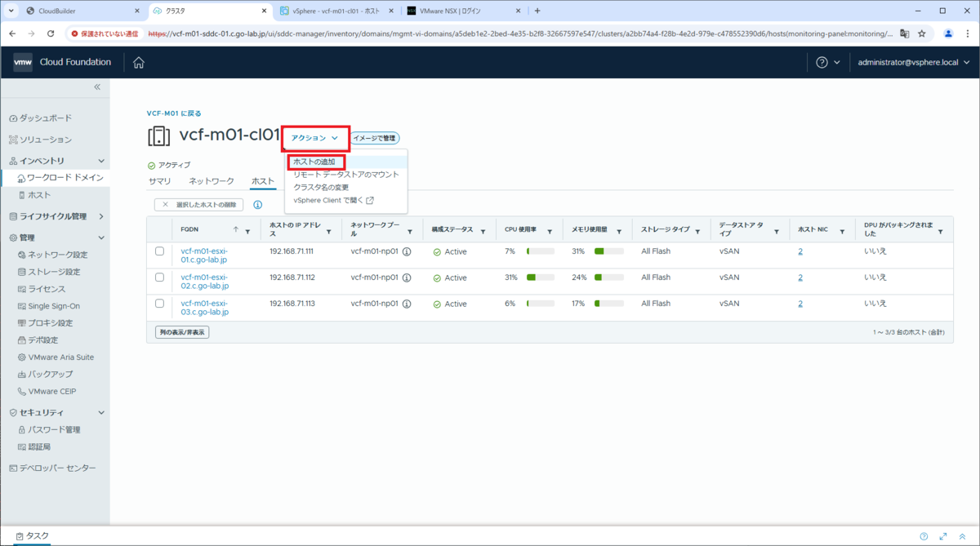Filter the ストレージ タイプ column
980x546 pixels.
click(x=697, y=231)
